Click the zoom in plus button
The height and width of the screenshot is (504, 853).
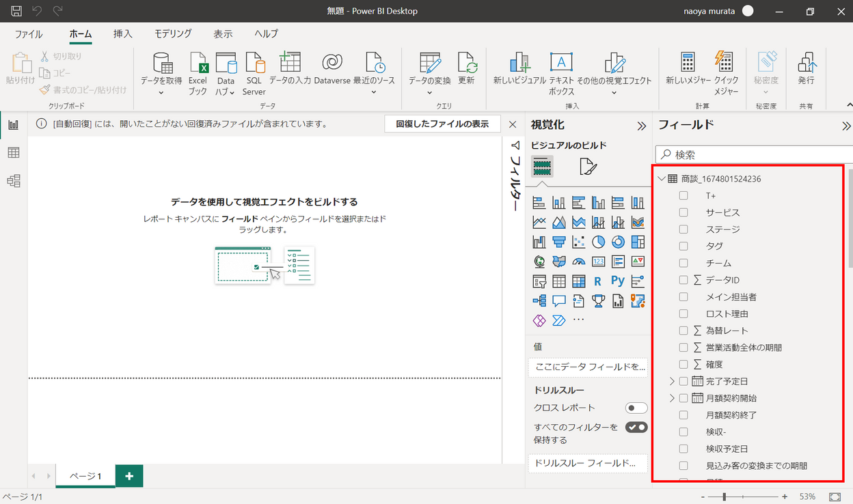click(784, 496)
